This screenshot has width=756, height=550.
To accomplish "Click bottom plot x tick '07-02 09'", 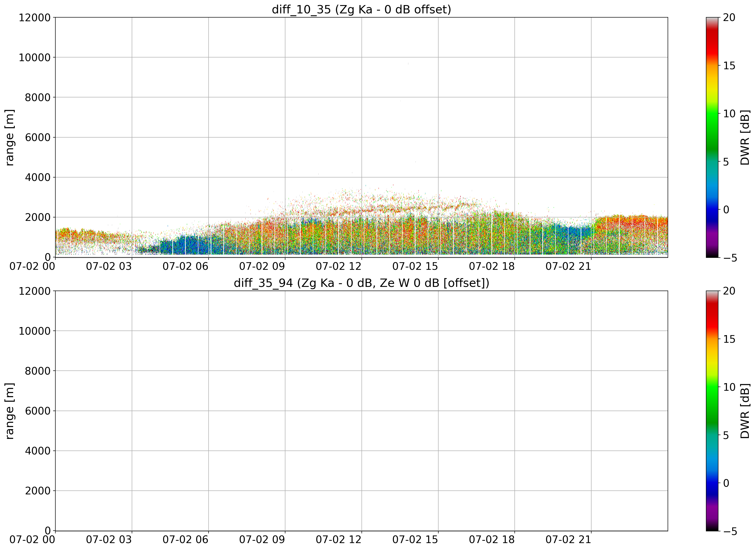I will click(262, 540).
